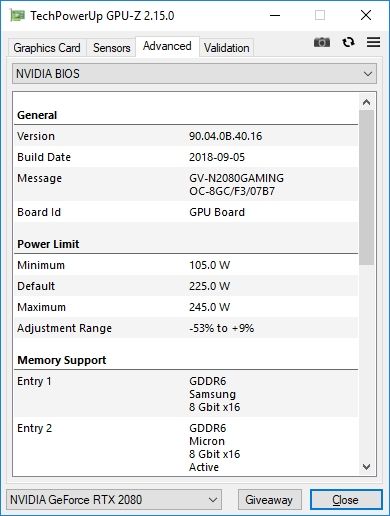Viewport: 390px width, 516px height.
Task: Select the Minimum row label
Action: tap(41, 265)
